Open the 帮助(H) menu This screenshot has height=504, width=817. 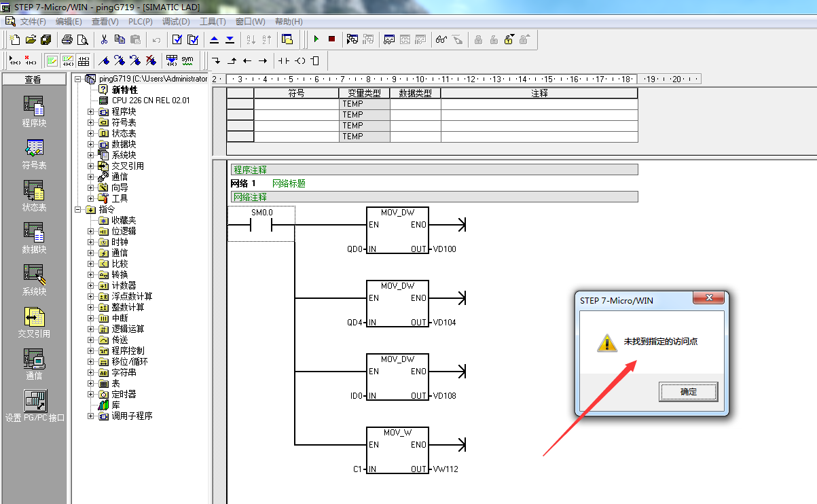click(x=289, y=22)
